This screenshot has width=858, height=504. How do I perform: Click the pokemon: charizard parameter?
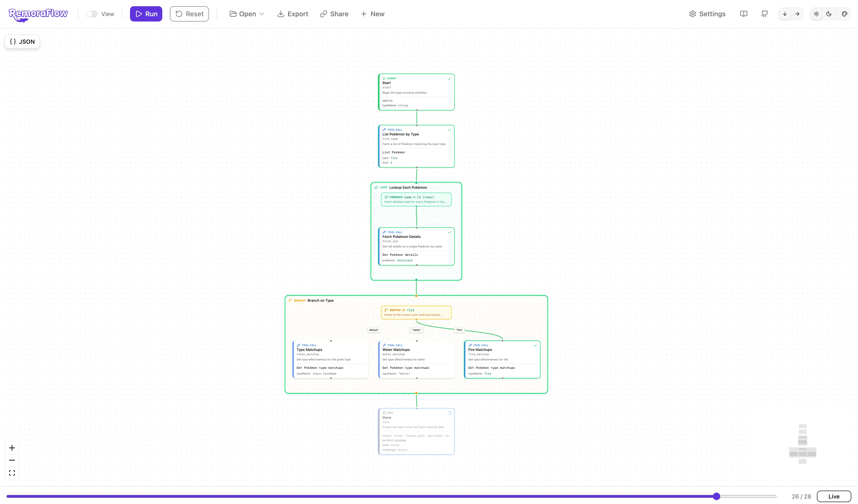(397, 260)
